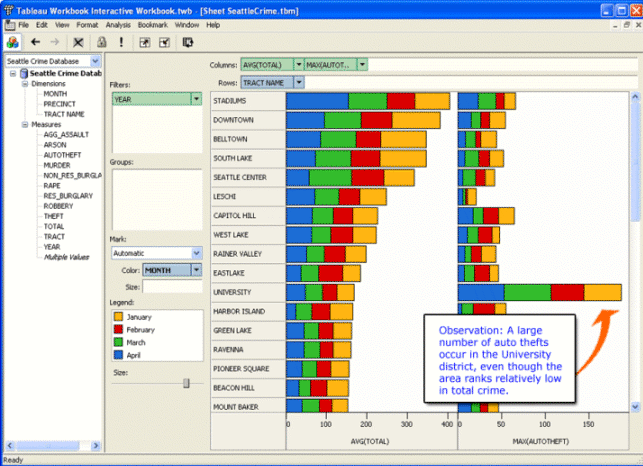The image size is (643, 466).
Task: Open the Help menu
Action: pyautogui.click(x=213, y=25)
